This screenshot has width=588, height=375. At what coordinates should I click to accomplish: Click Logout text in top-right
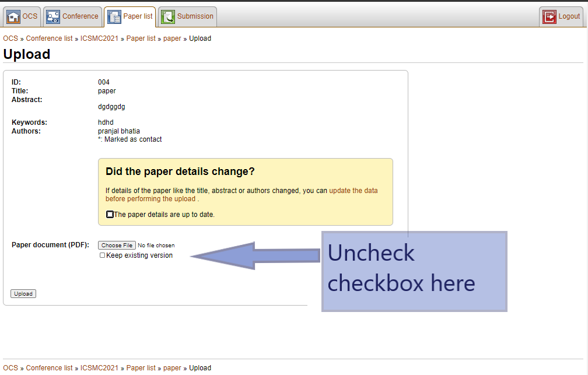coord(569,16)
